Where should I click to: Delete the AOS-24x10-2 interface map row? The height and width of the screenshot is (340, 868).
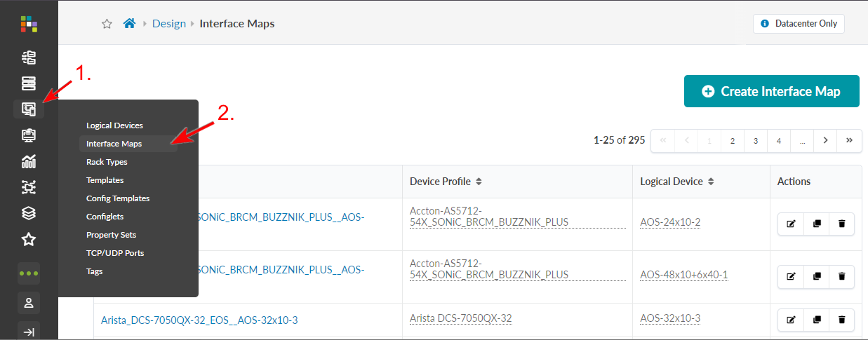[x=841, y=224]
